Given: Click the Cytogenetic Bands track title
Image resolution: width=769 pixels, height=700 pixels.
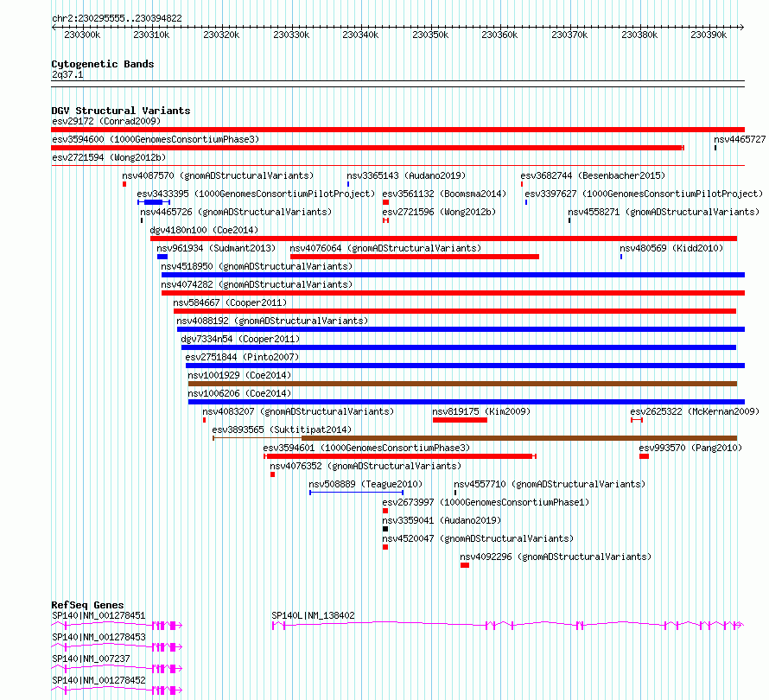Looking at the screenshot, I should pyautogui.click(x=103, y=64).
